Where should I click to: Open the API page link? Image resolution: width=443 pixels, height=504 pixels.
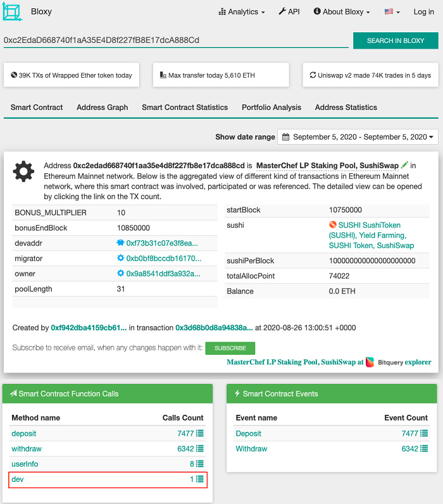click(x=289, y=11)
